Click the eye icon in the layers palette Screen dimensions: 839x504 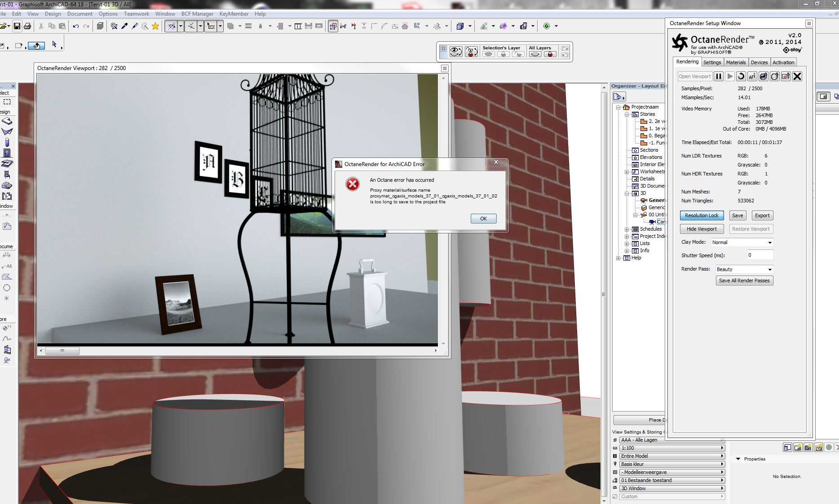[x=456, y=52]
